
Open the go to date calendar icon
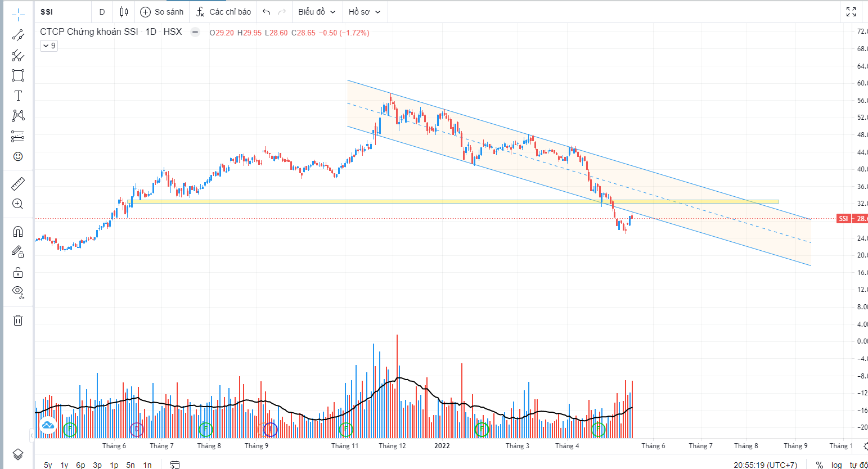coord(175,465)
